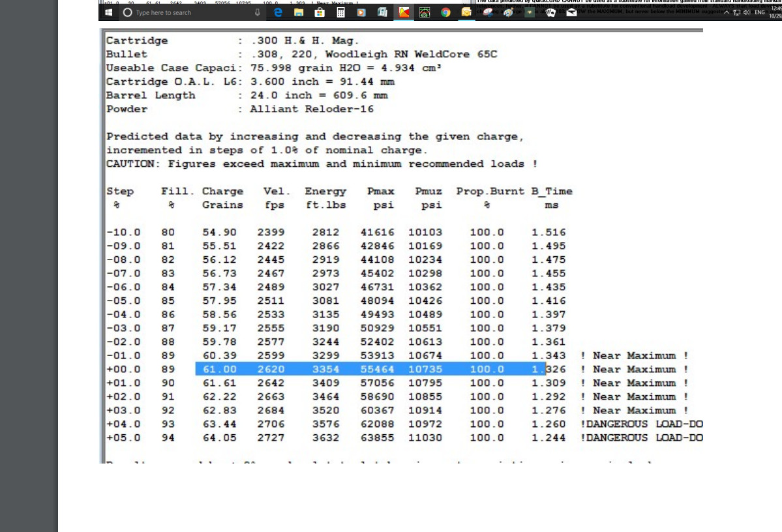This screenshot has height=532, width=782.
Task: Open File Explorer from the taskbar
Action: click(299, 12)
